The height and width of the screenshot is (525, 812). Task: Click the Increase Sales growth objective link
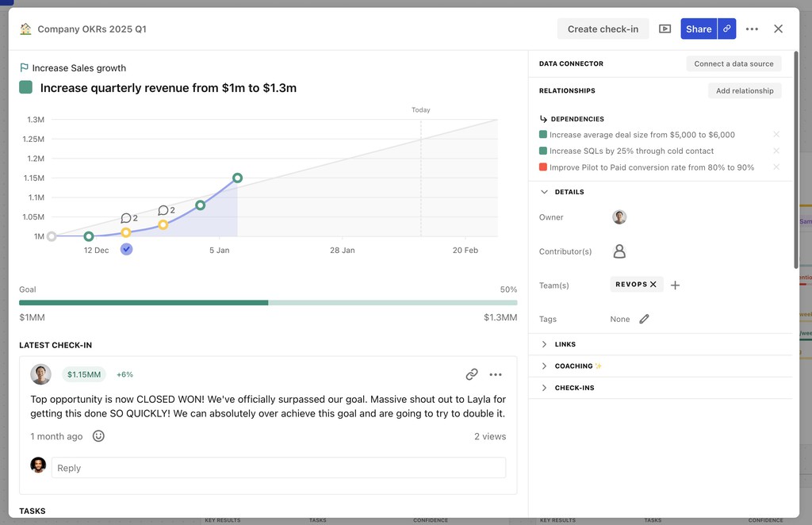tap(79, 68)
